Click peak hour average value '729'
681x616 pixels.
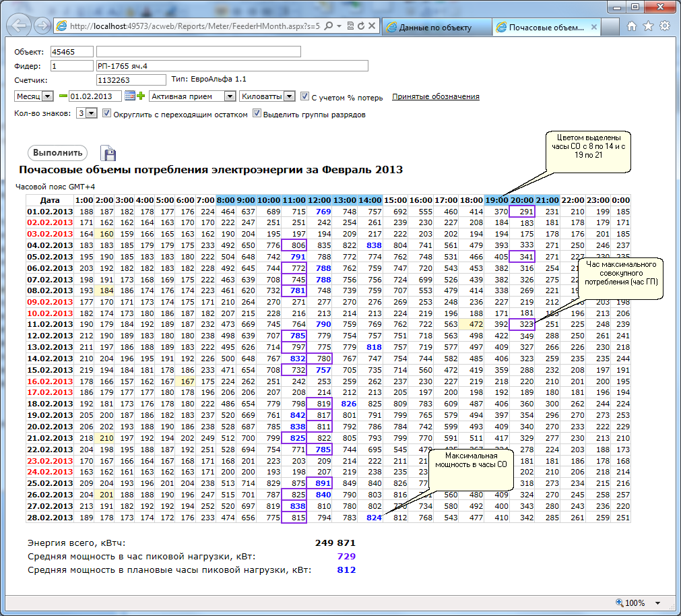346,556
